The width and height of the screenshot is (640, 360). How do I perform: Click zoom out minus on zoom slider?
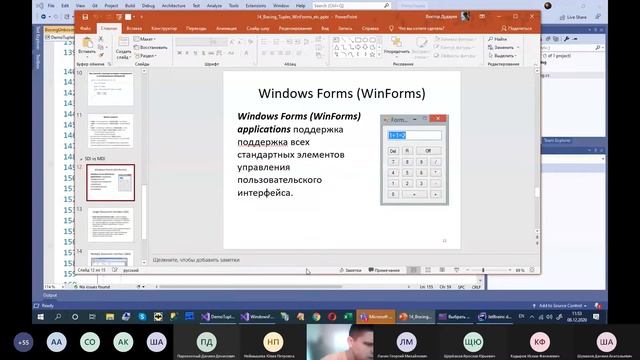tap(467, 270)
